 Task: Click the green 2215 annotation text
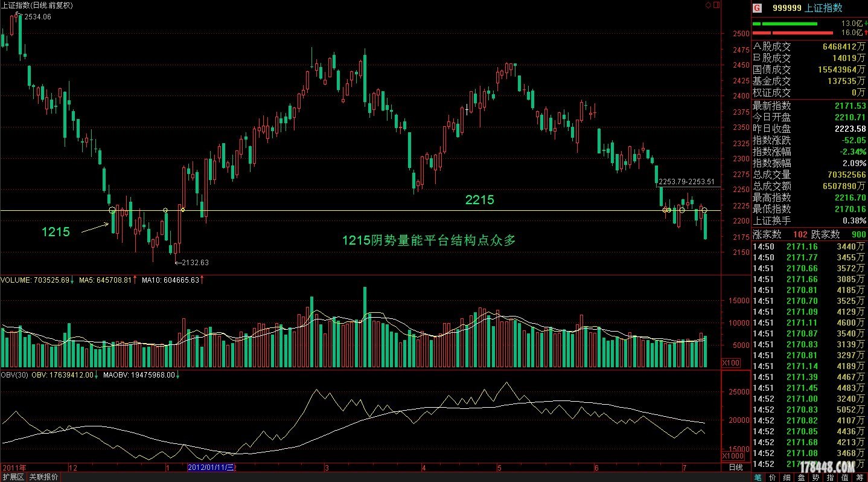(479, 200)
